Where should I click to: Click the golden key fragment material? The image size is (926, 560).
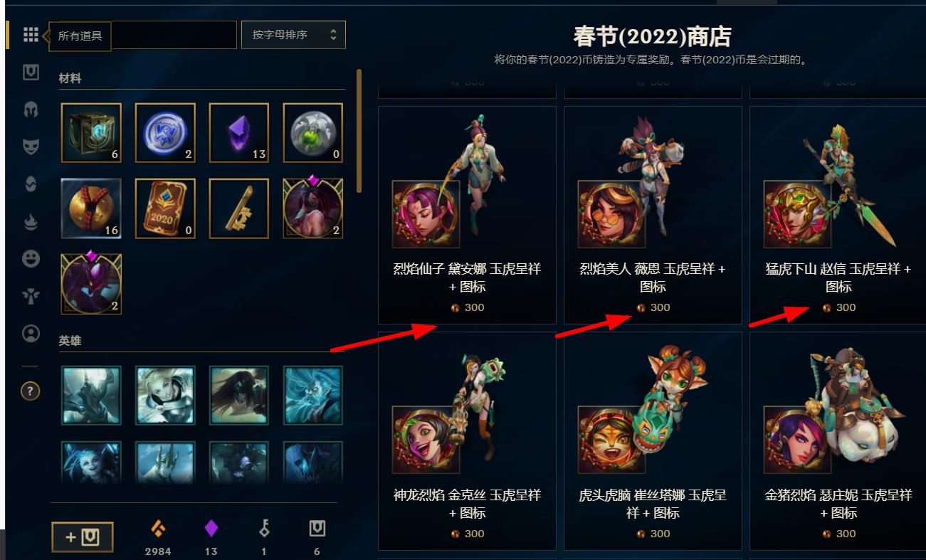pyautogui.click(x=239, y=208)
